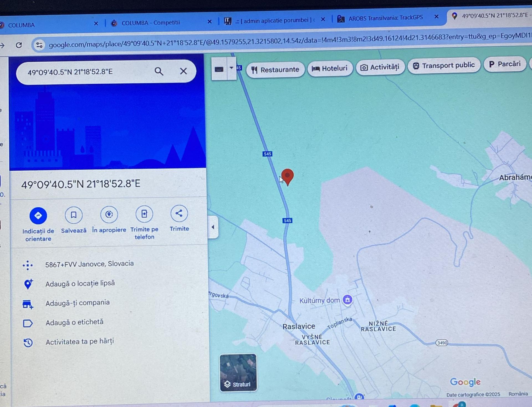Click the search magnifier icon in Maps

(159, 71)
